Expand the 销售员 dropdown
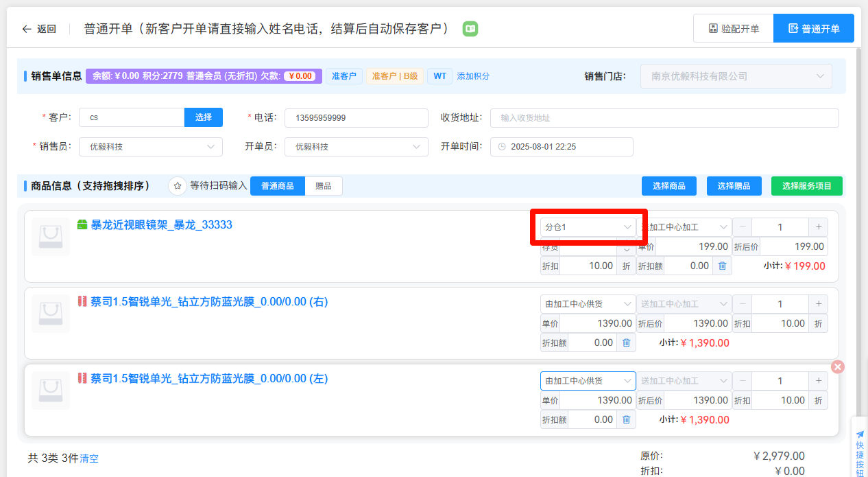 coord(151,147)
